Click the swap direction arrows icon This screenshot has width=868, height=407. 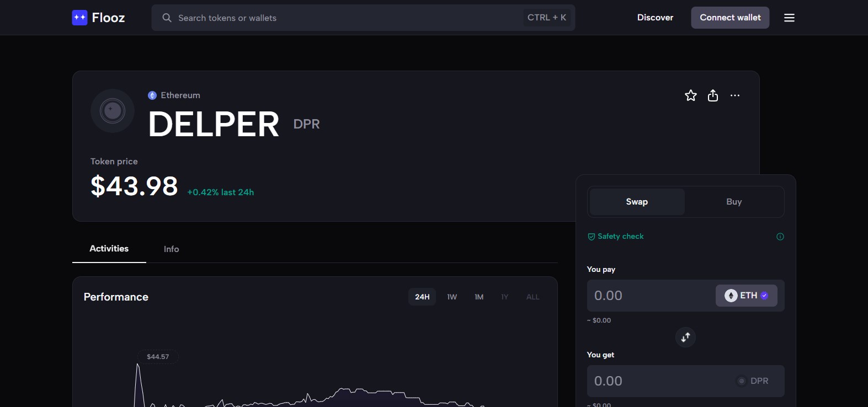685,338
